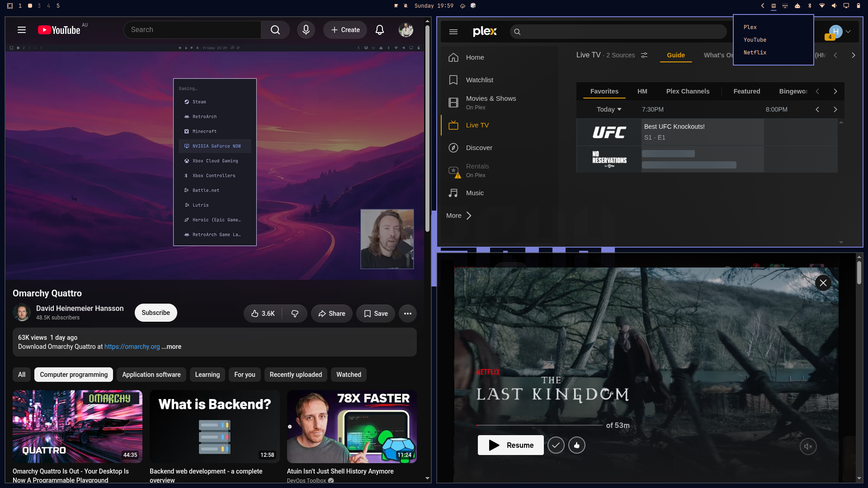The image size is (868, 488).
Task: Click The Last Kingdom progress bar
Action: click(539, 425)
